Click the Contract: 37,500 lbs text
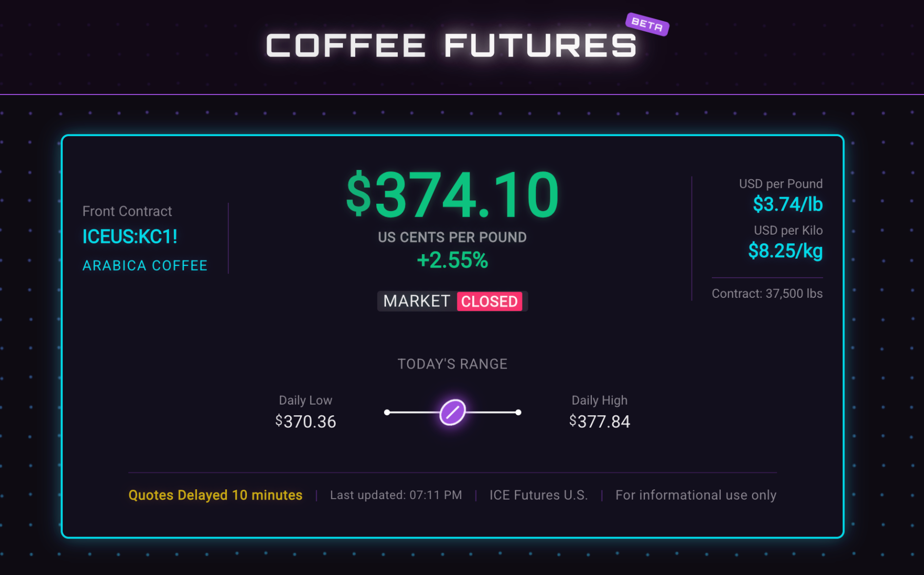The width and height of the screenshot is (924, 575). pyautogui.click(x=767, y=294)
